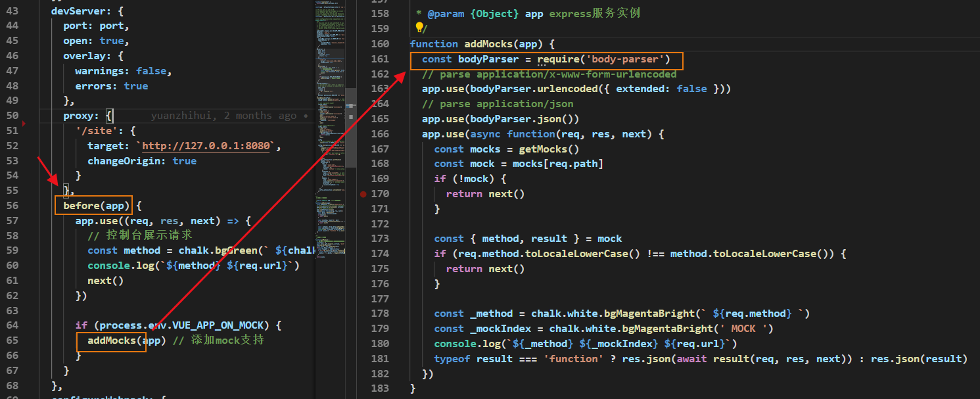Click 'extended: false' option
Viewport: 980px width, 399px height.
(x=661, y=89)
